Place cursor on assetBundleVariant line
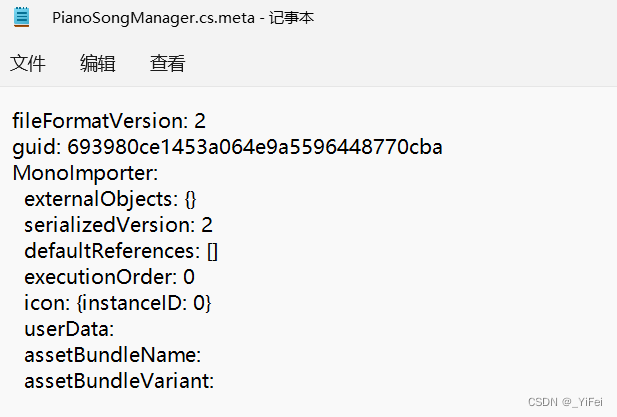 [119, 381]
